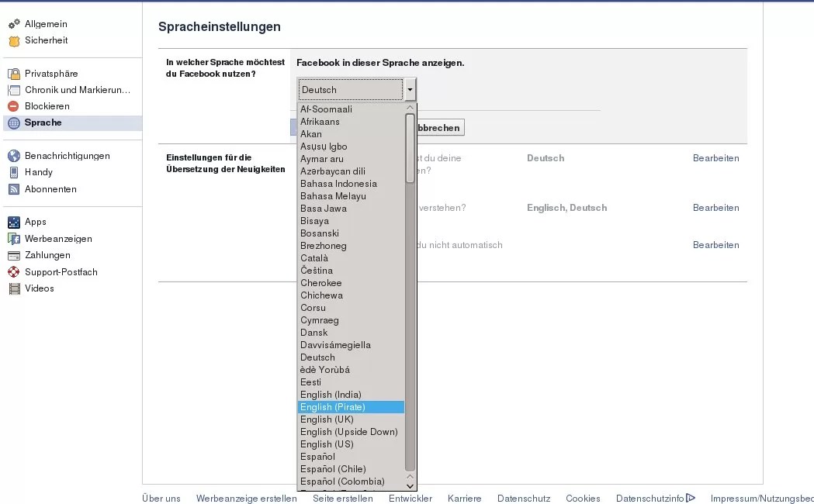This screenshot has width=814, height=504.
Task: Select the Handy settings section
Action: click(39, 172)
